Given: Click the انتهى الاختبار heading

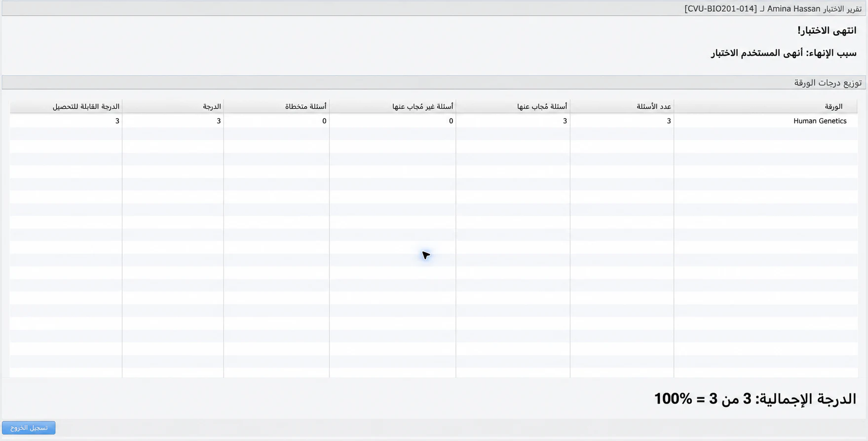Looking at the screenshot, I should (x=827, y=31).
